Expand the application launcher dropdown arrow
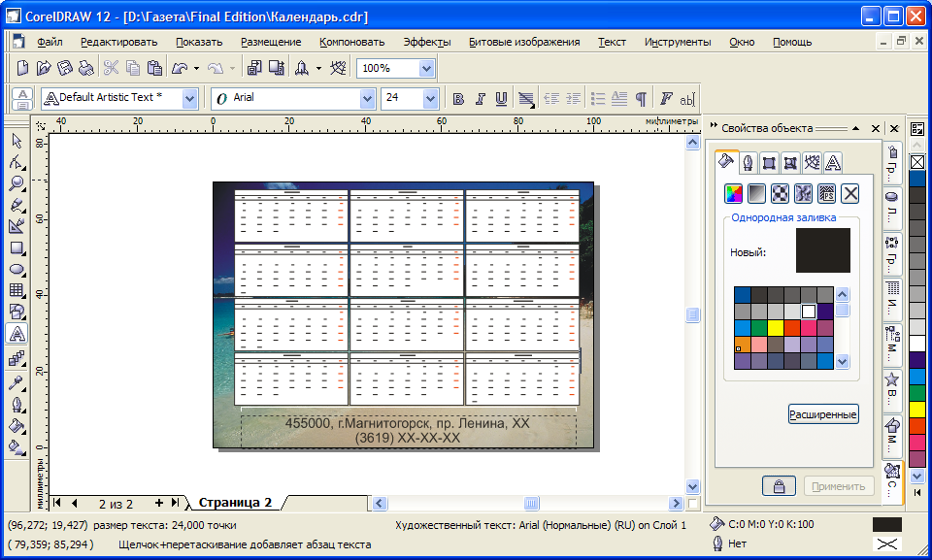Image resolution: width=932 pixels, height=560 pixels. (x=318, y=68)
